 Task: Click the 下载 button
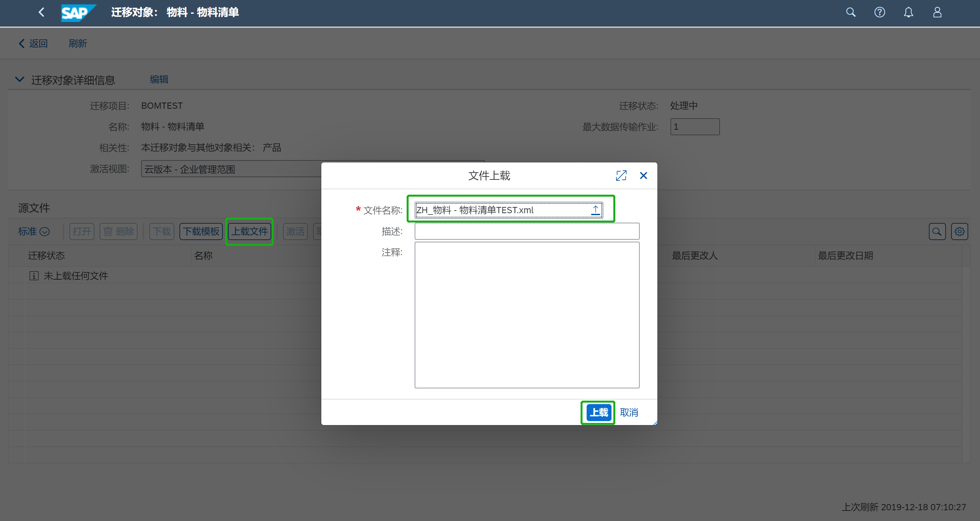(162, 231)
